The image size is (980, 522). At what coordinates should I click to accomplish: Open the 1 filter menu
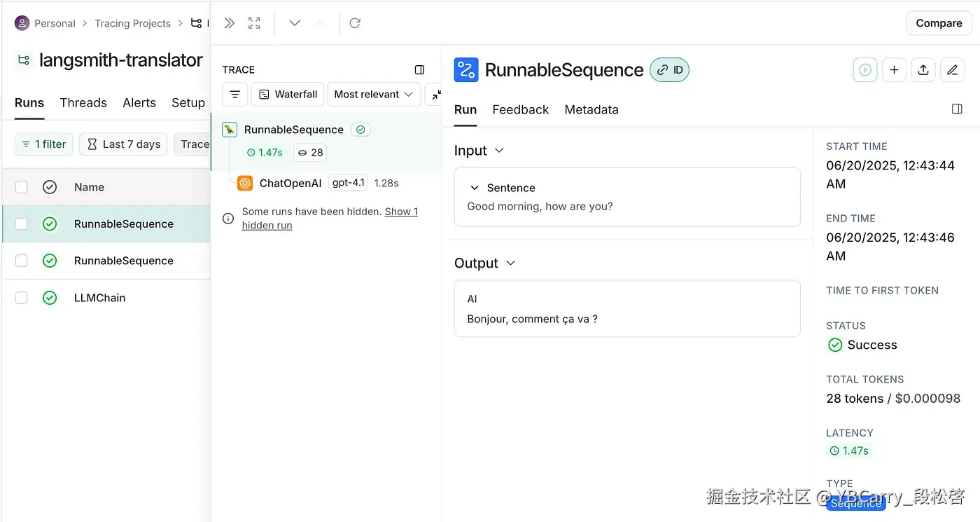tap(44, 144)
